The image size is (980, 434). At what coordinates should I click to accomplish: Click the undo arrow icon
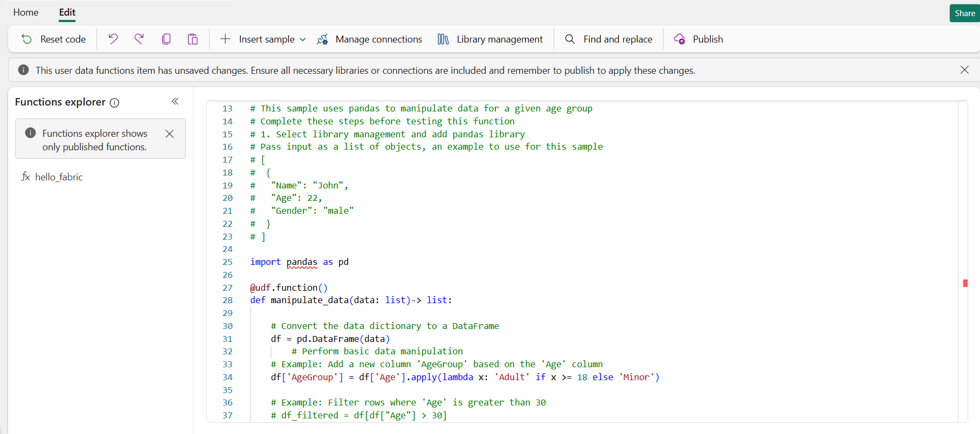point(113,39)
